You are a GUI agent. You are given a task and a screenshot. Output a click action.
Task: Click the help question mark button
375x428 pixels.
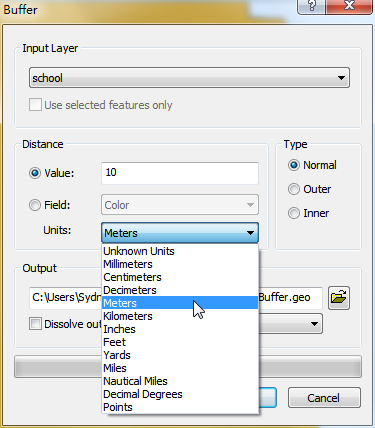point(311,6)
